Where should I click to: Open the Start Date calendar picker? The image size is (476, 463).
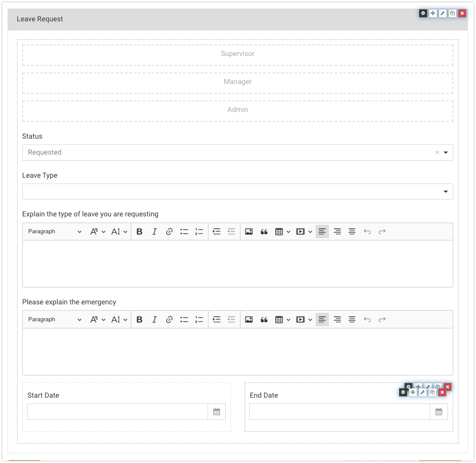216,412
